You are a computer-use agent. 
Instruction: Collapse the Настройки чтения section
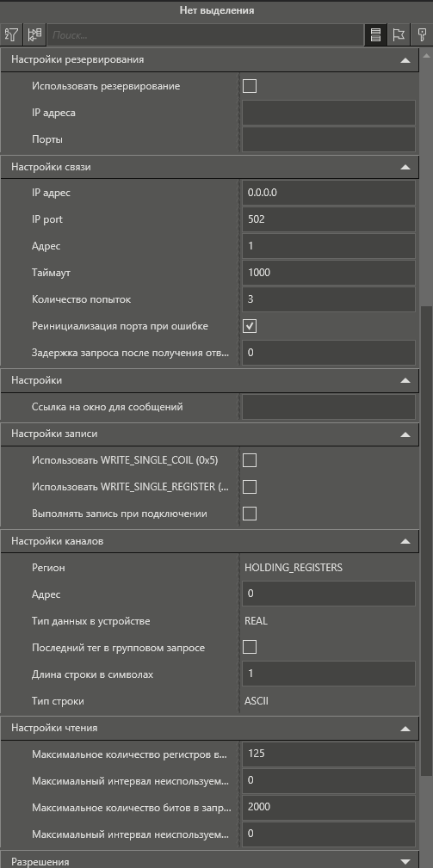(405, 728)
